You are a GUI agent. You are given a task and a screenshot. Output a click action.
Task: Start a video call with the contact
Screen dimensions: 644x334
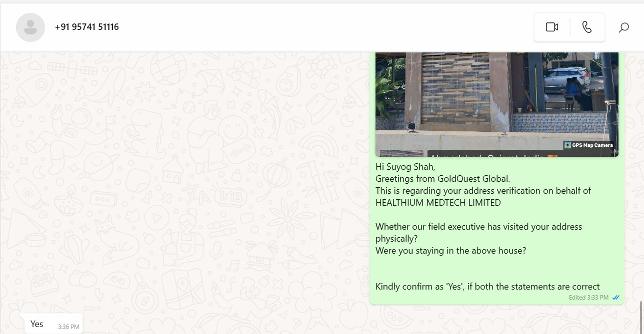coord(552,27)
